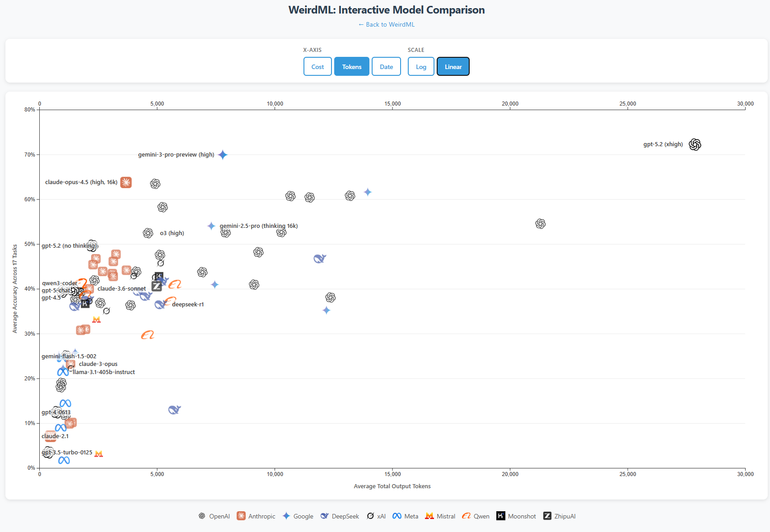Select the Tokens X-axis option
Viewport: 770px width, 532px height.
pos(351,66)
